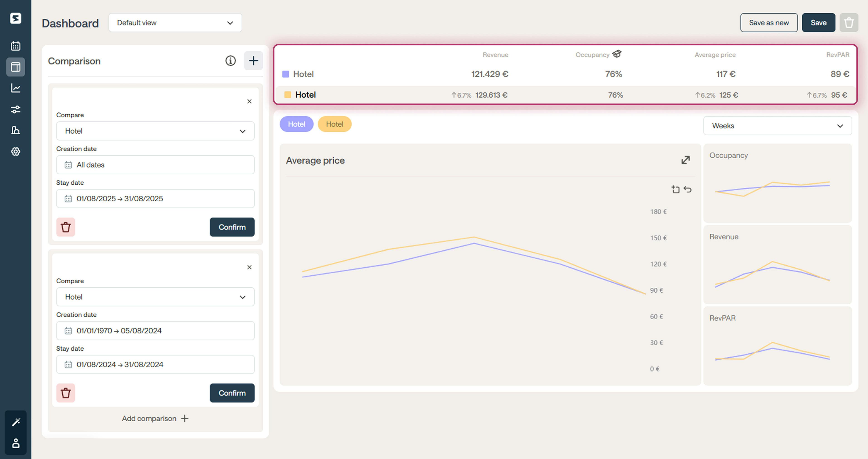Click the purple swatch in Hotel row
The image size is (868, 459).
[x=286, y=74]
